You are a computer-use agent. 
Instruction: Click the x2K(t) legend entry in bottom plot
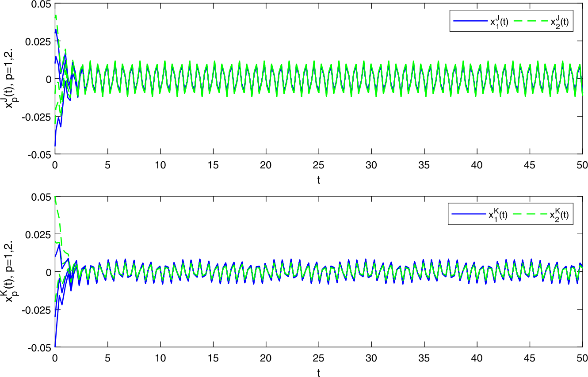coord(541,215)
